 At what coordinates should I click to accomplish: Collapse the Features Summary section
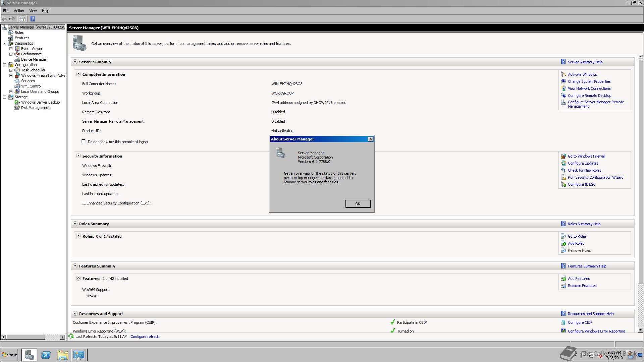75,266
